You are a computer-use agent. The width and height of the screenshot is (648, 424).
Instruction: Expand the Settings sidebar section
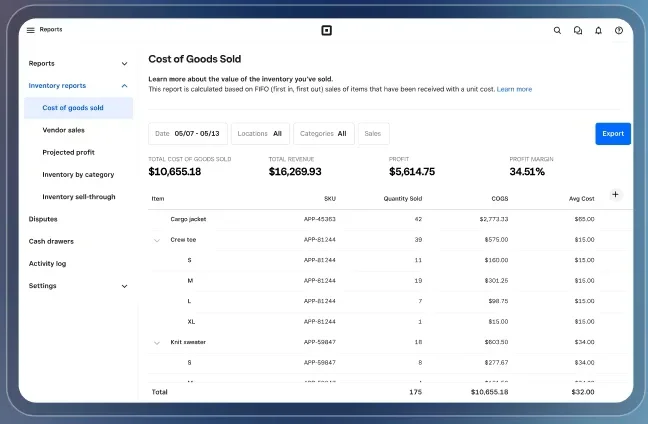[x=124, y=286]
